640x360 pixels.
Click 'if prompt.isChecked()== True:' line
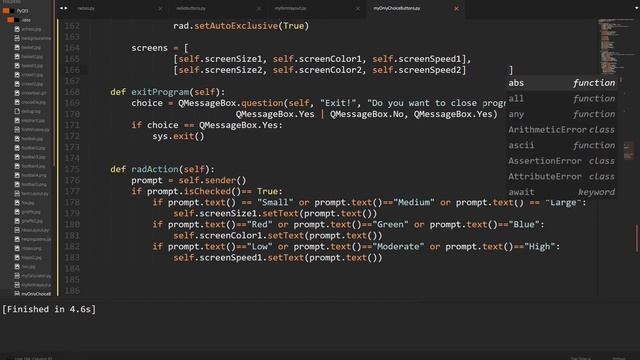point(207,191)
